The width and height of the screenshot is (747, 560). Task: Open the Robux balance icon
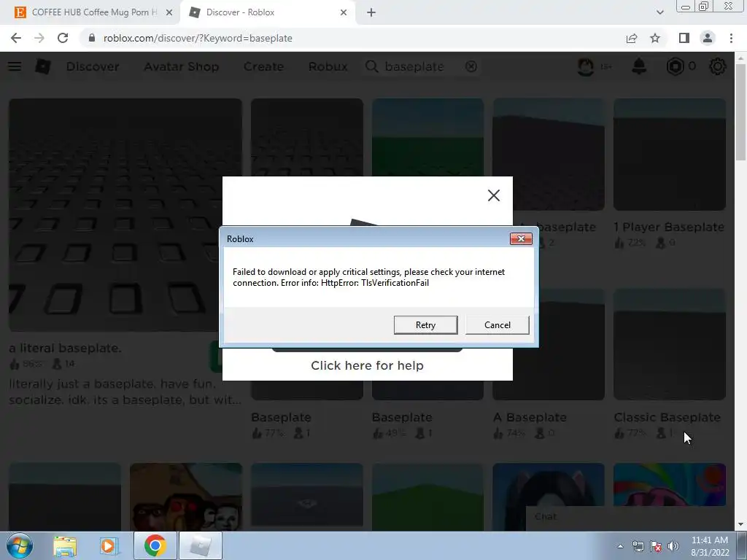(675, 66)
